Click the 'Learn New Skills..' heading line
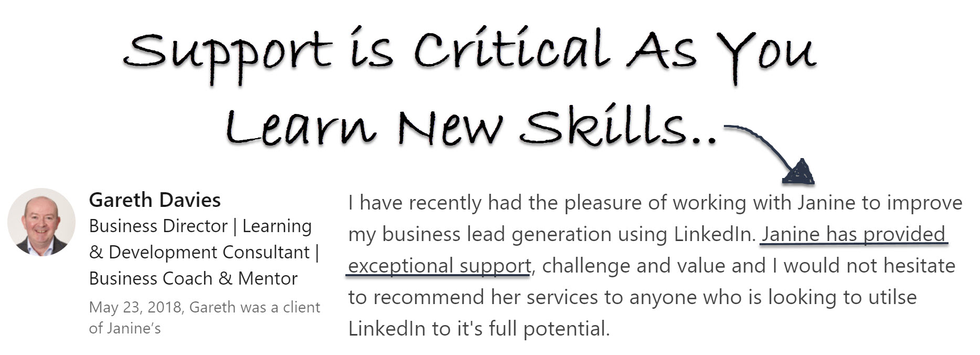 click(472, 126)
